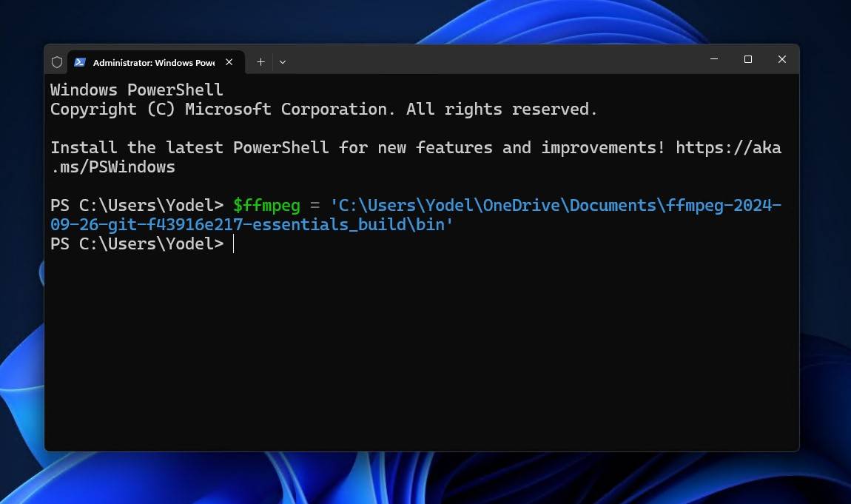Click the blue OneDrive\Documents path string
851x504 pixels.
pyautogui.click(x=570, y=206)
